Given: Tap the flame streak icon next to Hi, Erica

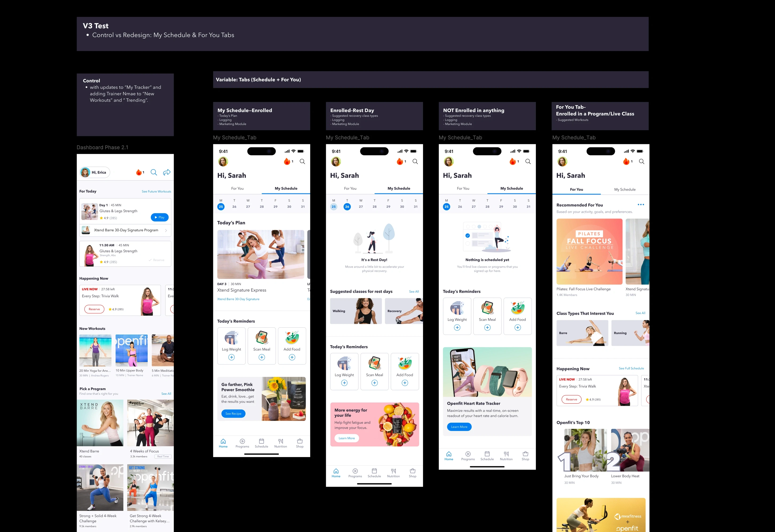Looking at the screenshot, I should (x=139, y=172).
